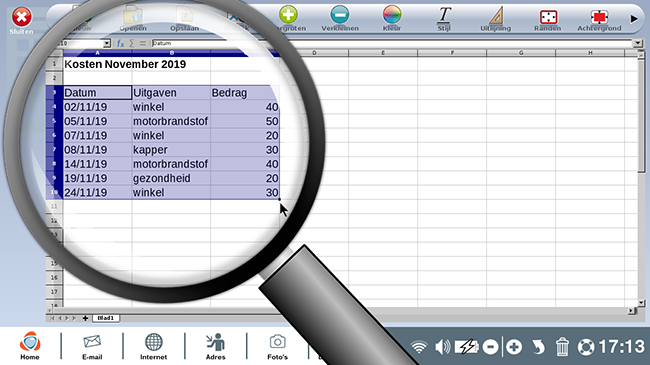The height and width of the screenshot is (365, 650).
Task: Expand the formula bar dropdown arrow
Action: pos(638,43)
